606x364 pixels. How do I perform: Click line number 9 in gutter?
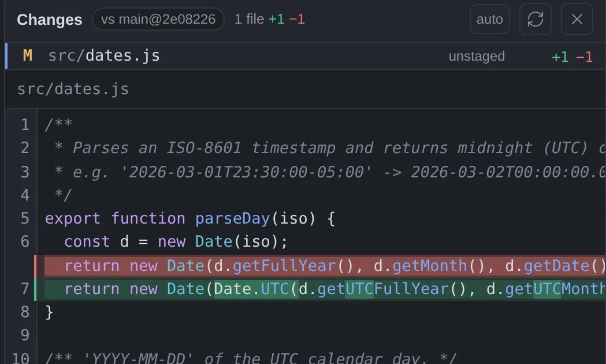(25, 335)
